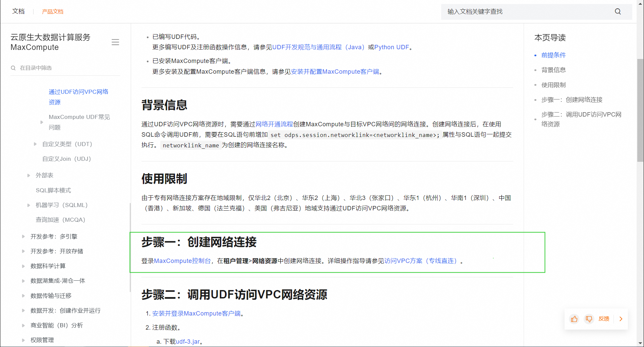Open the Python UDF link
Image resolution: width=644 pixels, height=347 pixels.
click(392, 47)
